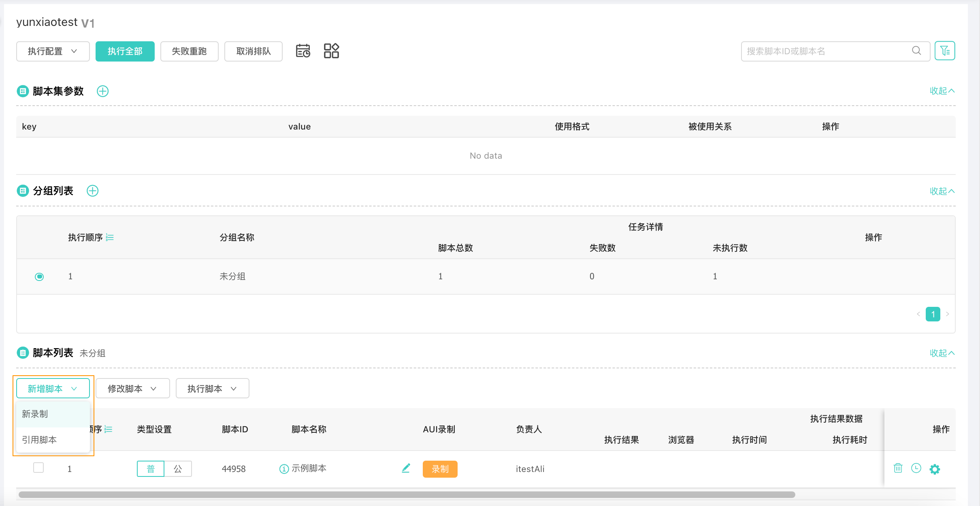Add a new 脚本集参数 with plus icon

tap(103, 91)
